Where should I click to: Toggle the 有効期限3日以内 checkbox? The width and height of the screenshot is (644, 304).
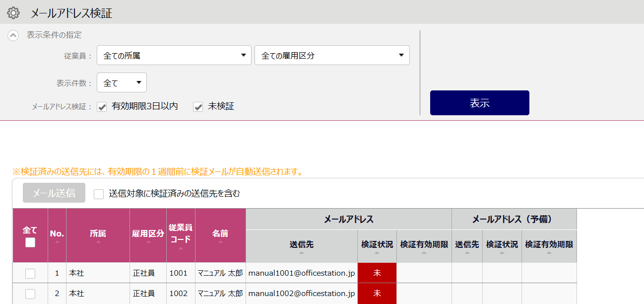pyautogui.click(x=102, y=107)
